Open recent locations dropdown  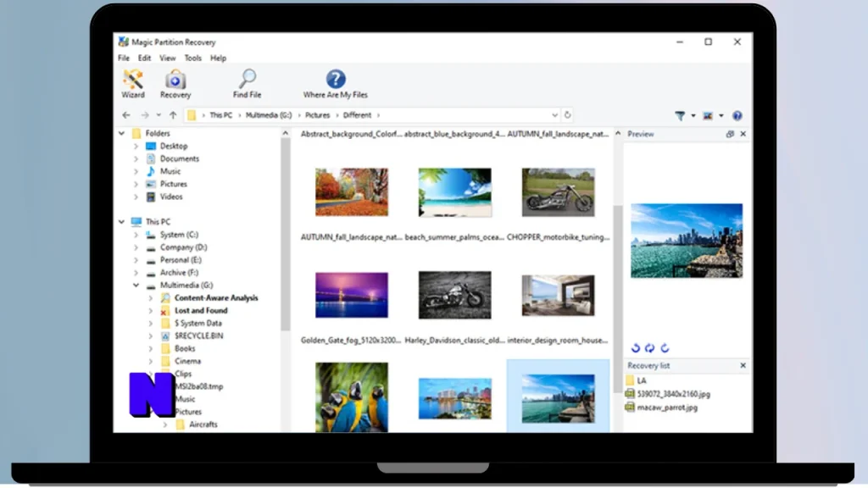(x=159, y=115)
